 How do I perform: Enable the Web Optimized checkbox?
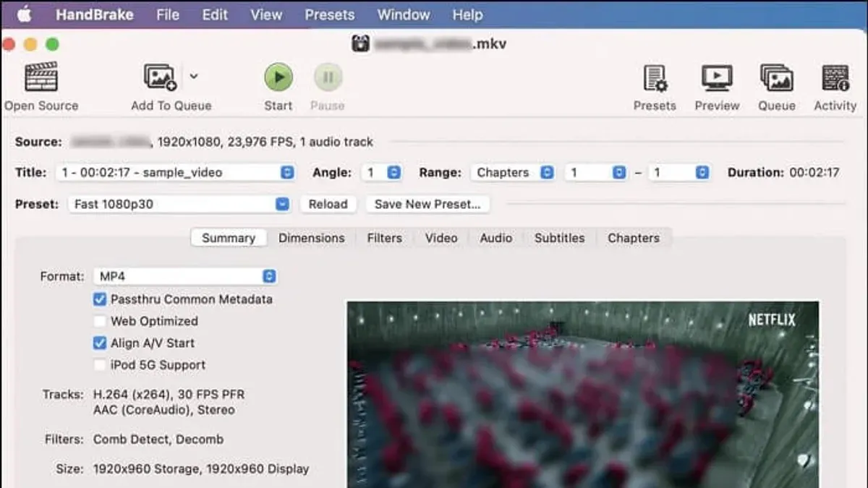[100, 321]
